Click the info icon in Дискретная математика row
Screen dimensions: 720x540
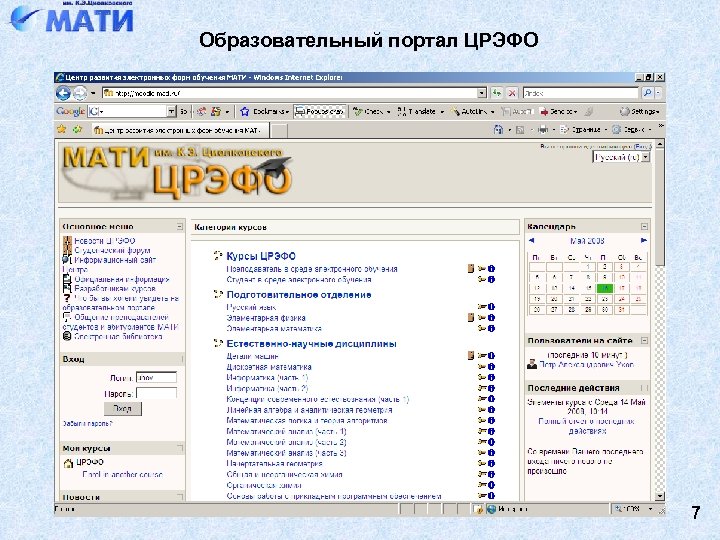(491, 366)
